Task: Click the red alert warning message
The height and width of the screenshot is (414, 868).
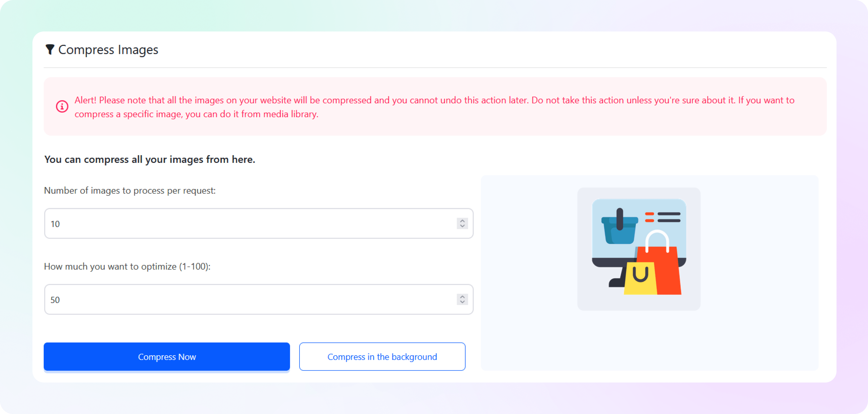Action: 434,107
